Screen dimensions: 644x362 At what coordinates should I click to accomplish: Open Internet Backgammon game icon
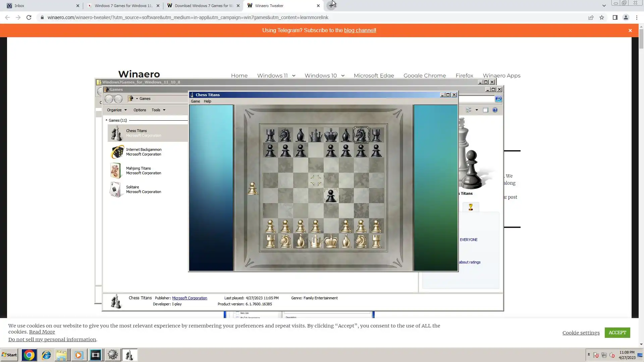tap(116, 152)
